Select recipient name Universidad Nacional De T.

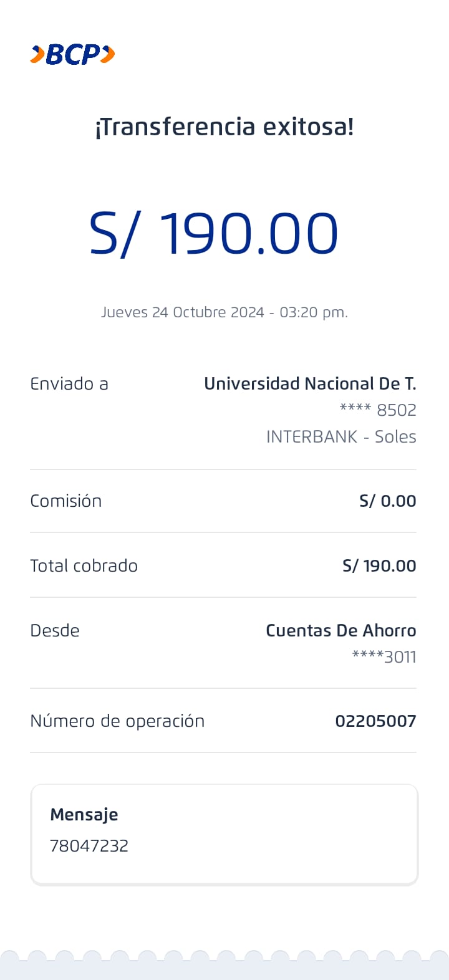click(310, 384)
